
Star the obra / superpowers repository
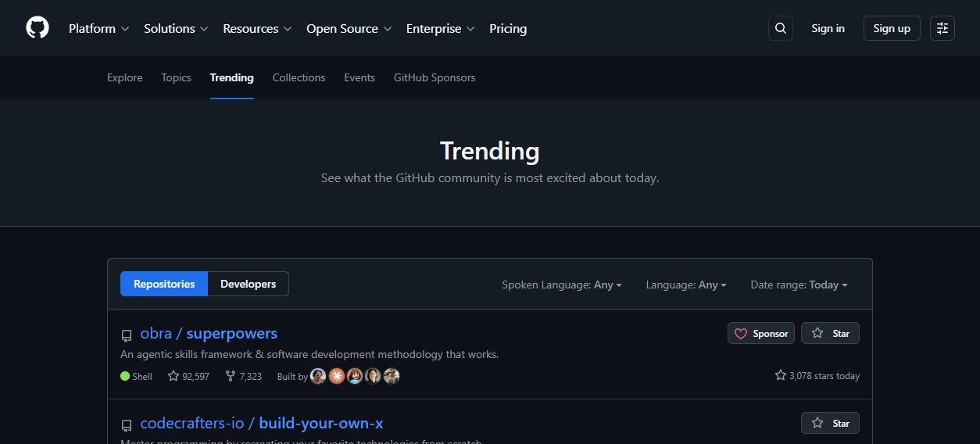pos(830,333)
